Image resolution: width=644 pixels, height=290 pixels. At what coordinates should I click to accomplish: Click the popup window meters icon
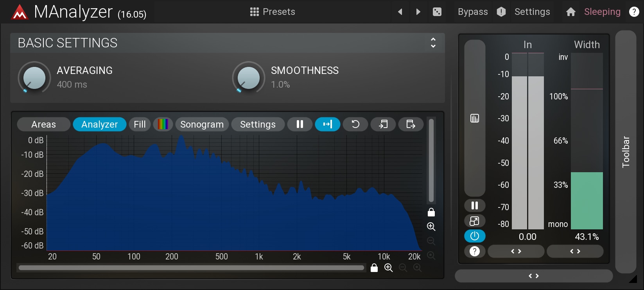(x=475, y=221)
